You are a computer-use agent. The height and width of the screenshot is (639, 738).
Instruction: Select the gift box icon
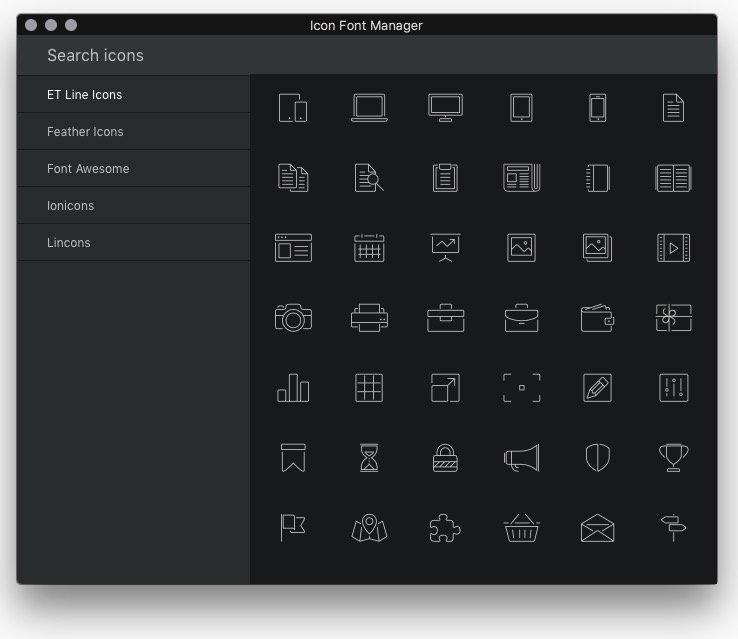(x=674, y=318)
